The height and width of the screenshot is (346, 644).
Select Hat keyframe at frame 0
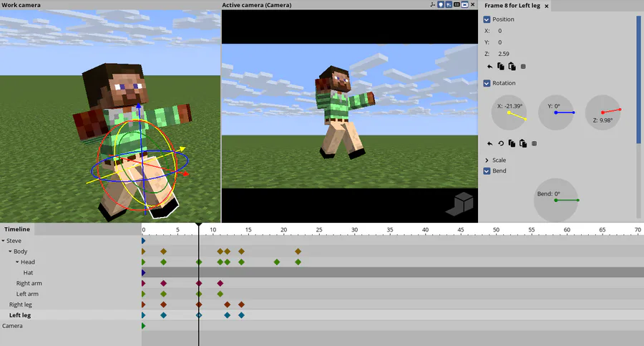pyautogui.click(x=143, y=273)
